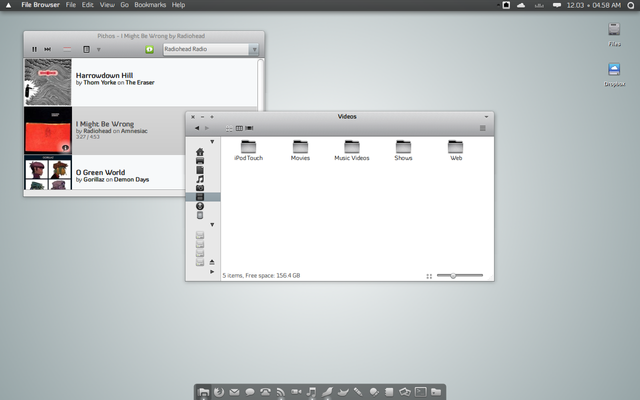Select the song title I Might Be Wrong
This screenshot has width=640, height=400.
coord(105,124)
